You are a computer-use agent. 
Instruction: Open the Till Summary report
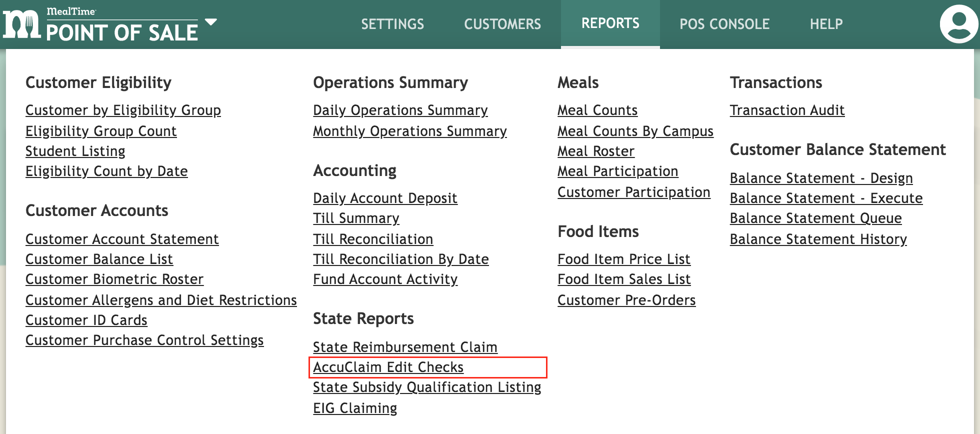[356, 218]
